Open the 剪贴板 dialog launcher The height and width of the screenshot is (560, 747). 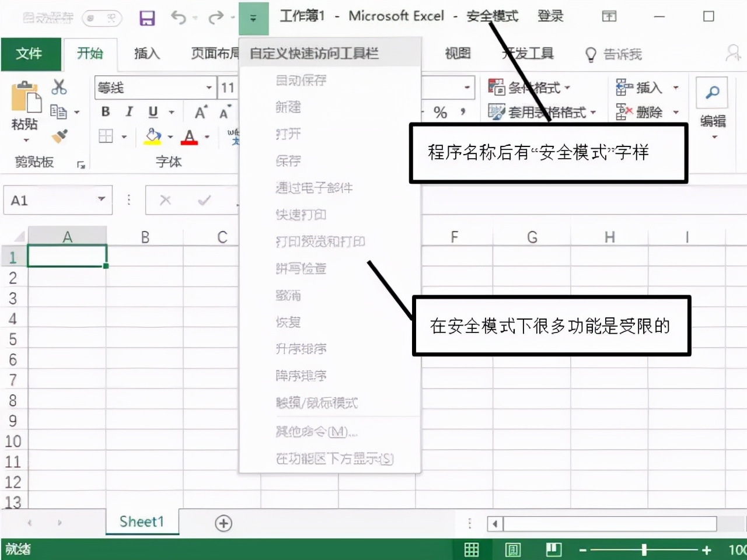pos(81,165)
